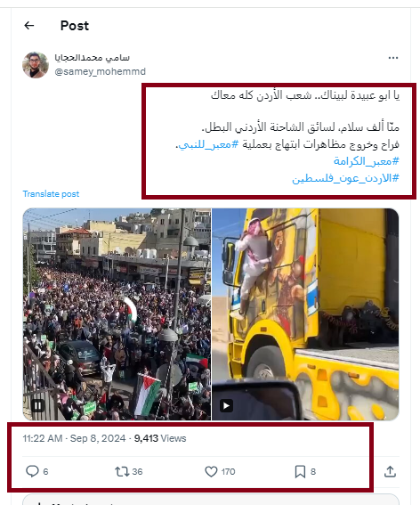Screen dimensions: 420x505
Task: Click Translate post link
Action: (x=51, y=194)
